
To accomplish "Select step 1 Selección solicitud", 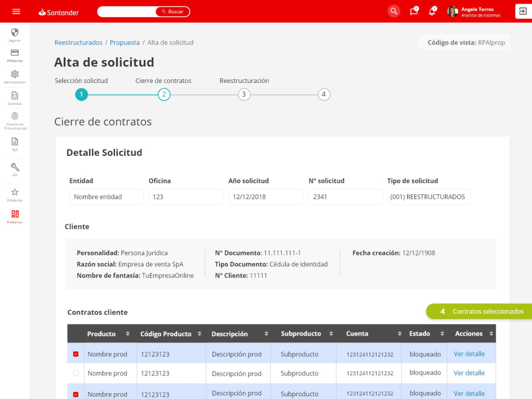I will pos(81,94).
